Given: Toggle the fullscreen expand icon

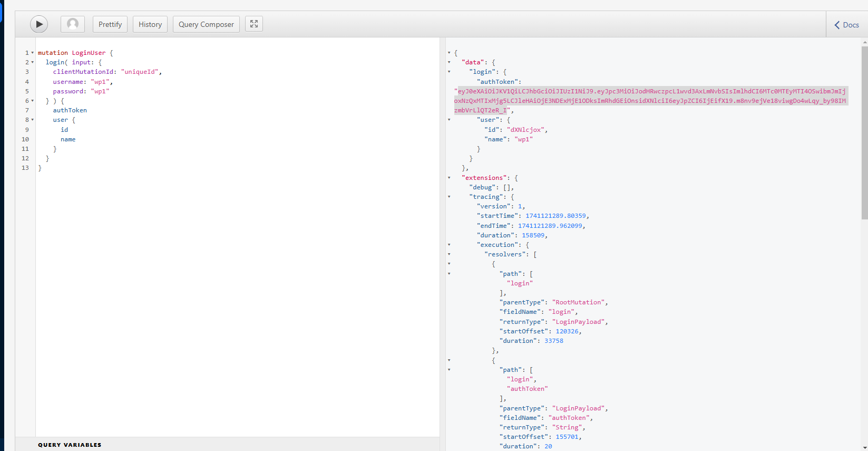Looking at the screenshot, I should click(x=254, y=24).
